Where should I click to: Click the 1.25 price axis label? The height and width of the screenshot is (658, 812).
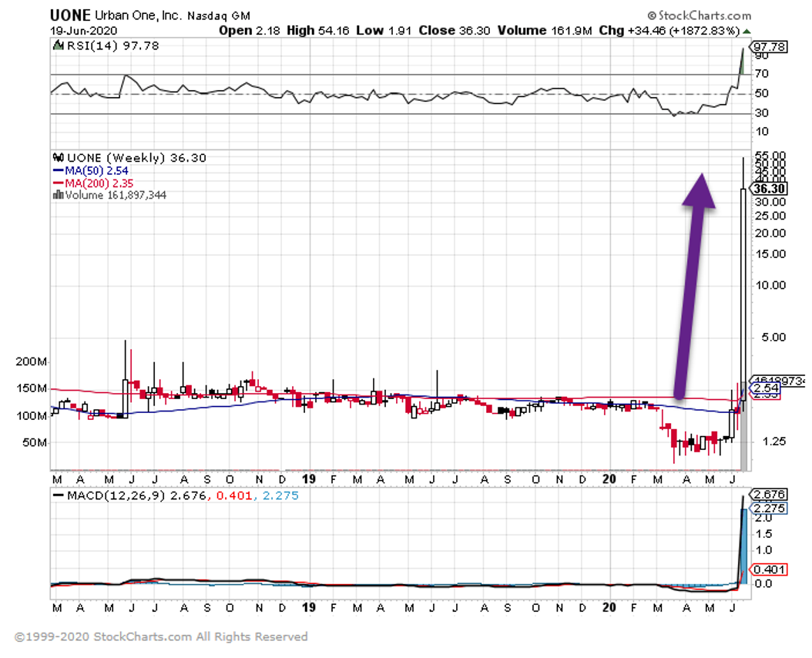coord(773,441)
